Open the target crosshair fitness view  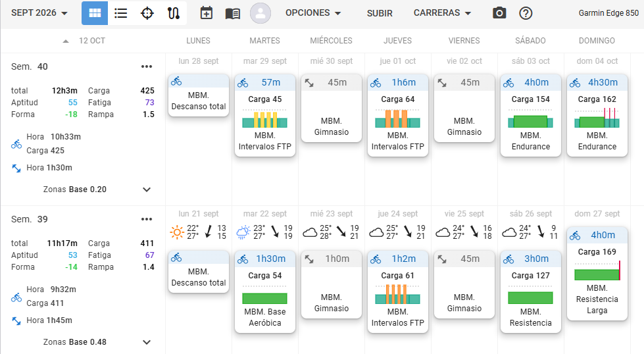147,13
